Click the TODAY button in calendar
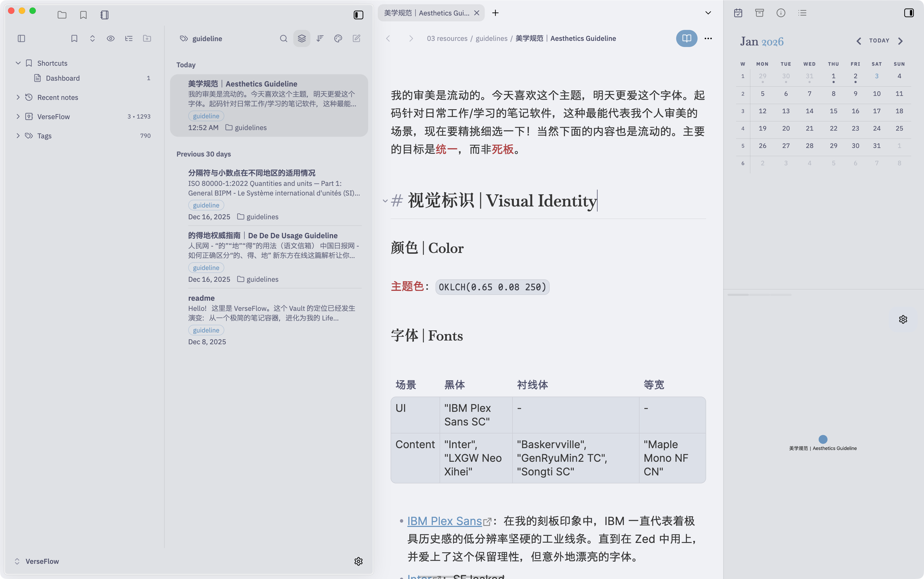This screenshot has height=579, width=924. tap(879, 41)
